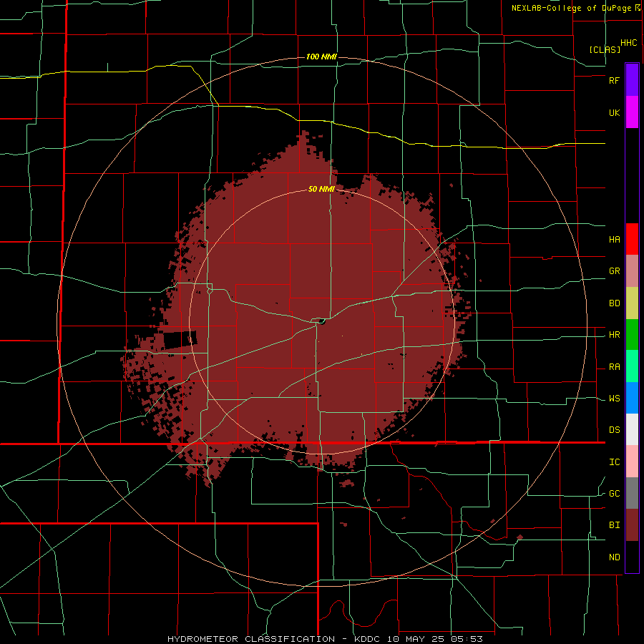Click the "100 NMI" range ring label
The width and height of the screenshot is (644, 644).
321,57
